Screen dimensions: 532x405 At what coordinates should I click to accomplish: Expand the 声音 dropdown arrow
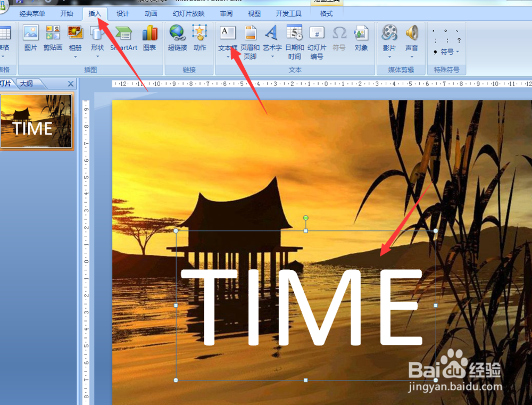(412, 57)
